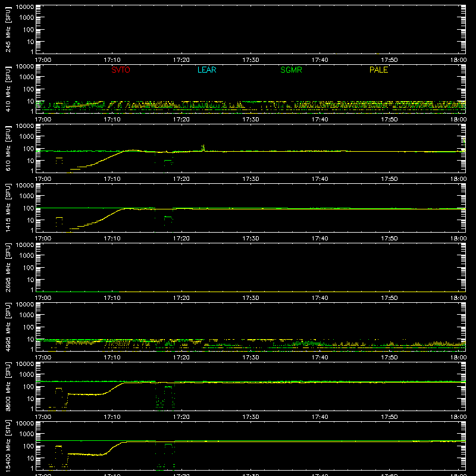Click the 10000 y-axis label of 15400 MHz panel

tap(25, 424)
